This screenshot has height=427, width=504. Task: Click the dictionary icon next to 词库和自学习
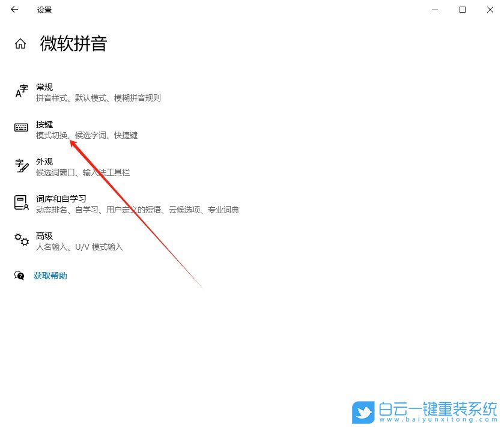click(x=21, y=202)
